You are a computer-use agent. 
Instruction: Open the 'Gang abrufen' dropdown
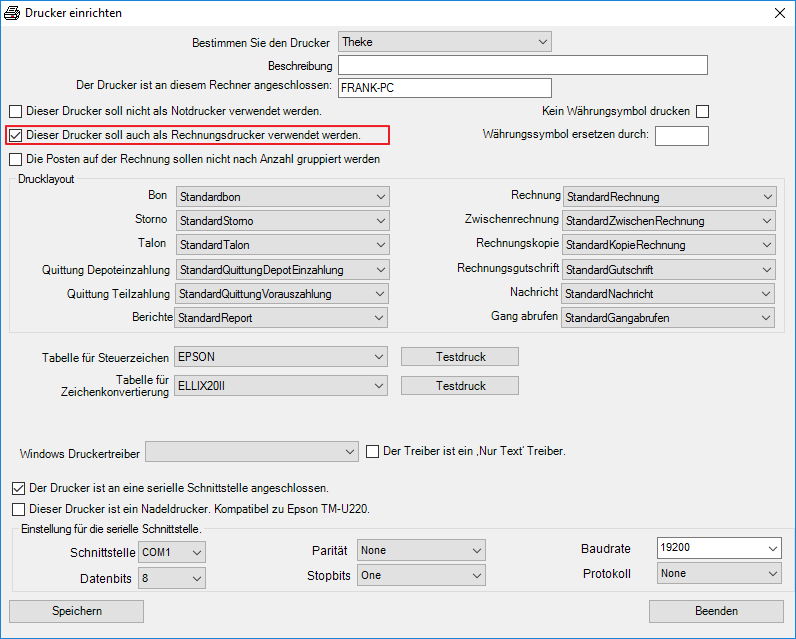tap(668, 318)
